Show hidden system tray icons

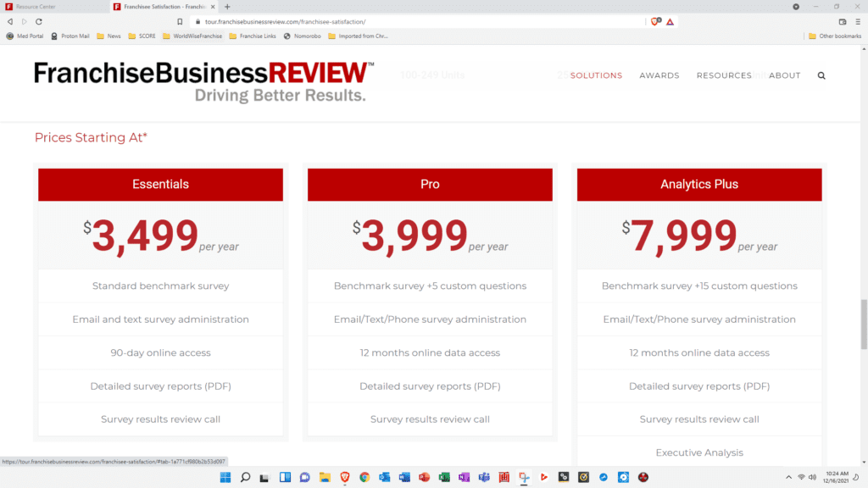pyautogui.click(x=788, y=478)
